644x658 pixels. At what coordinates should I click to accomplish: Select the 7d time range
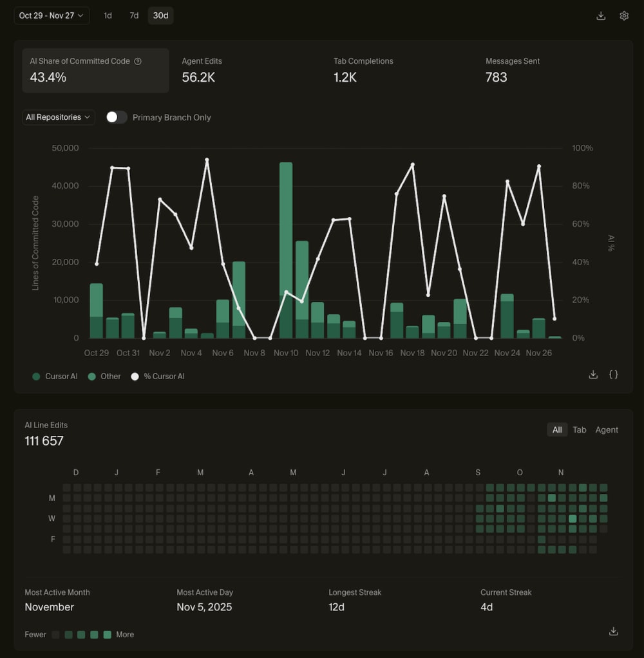click(134, 15)
